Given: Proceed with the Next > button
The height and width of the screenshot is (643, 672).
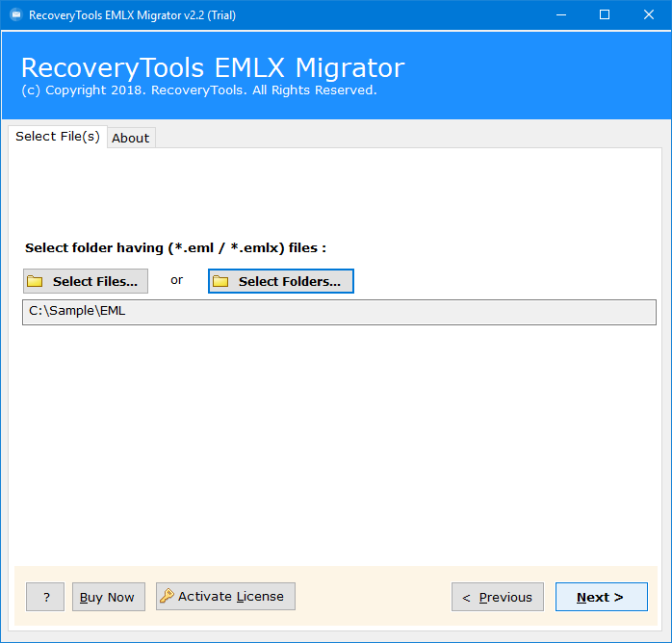Looking at the screenshot, I should point(602,597).
